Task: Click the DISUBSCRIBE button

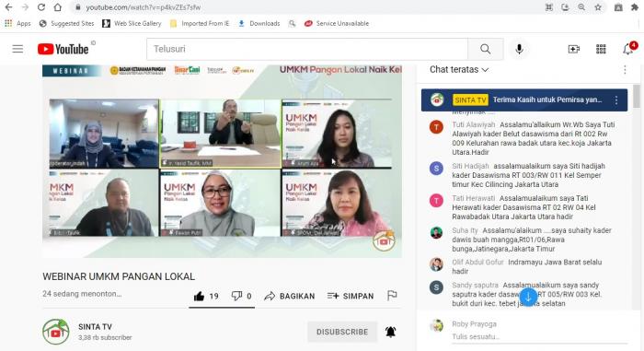Action: 342,332
